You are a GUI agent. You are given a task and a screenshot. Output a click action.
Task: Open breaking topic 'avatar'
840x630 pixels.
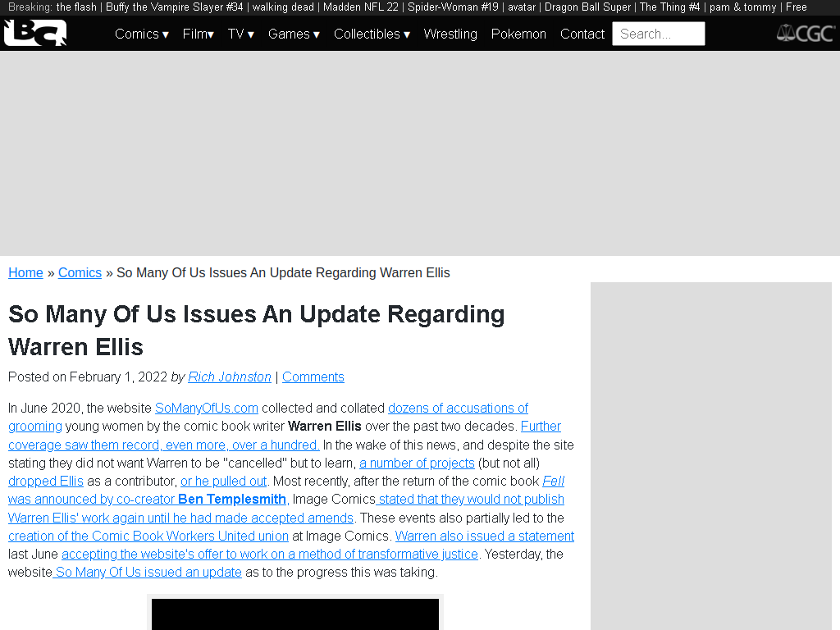point(521,7)
